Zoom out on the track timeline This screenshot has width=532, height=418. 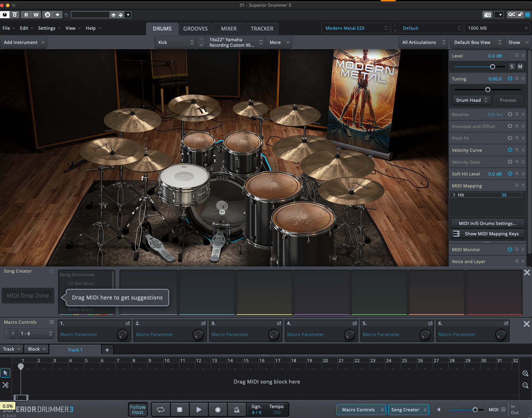(x=525, y=385)
